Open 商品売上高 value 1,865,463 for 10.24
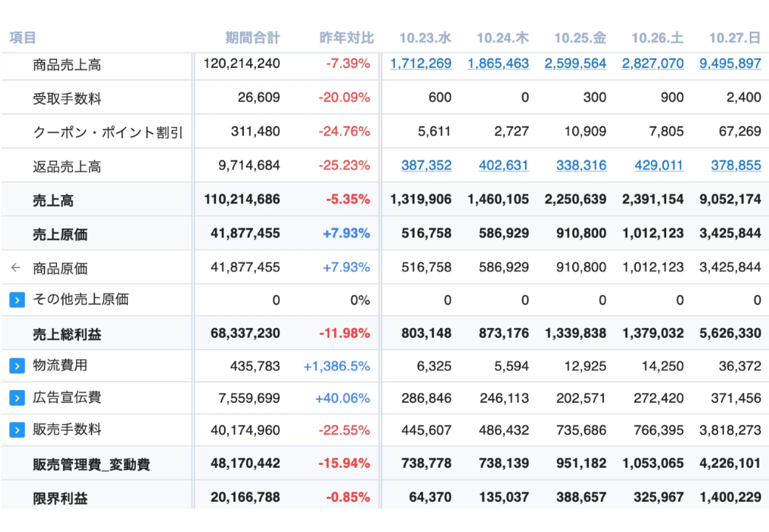769x532 pixels. tap(498, 64)
